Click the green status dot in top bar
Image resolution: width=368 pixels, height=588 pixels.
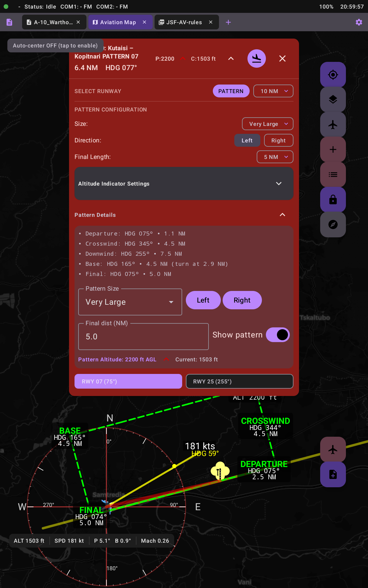click(x=6, y=6)
